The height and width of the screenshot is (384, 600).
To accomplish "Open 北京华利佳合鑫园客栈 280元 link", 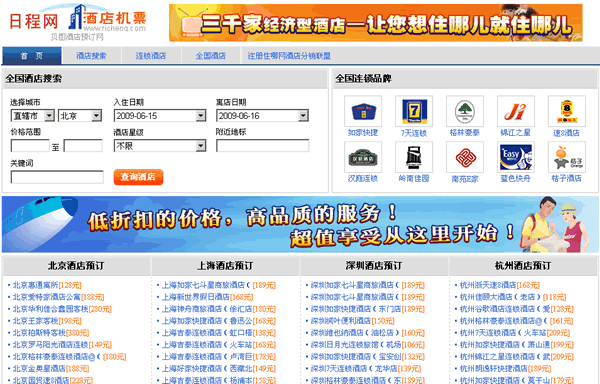I will 62,309.
